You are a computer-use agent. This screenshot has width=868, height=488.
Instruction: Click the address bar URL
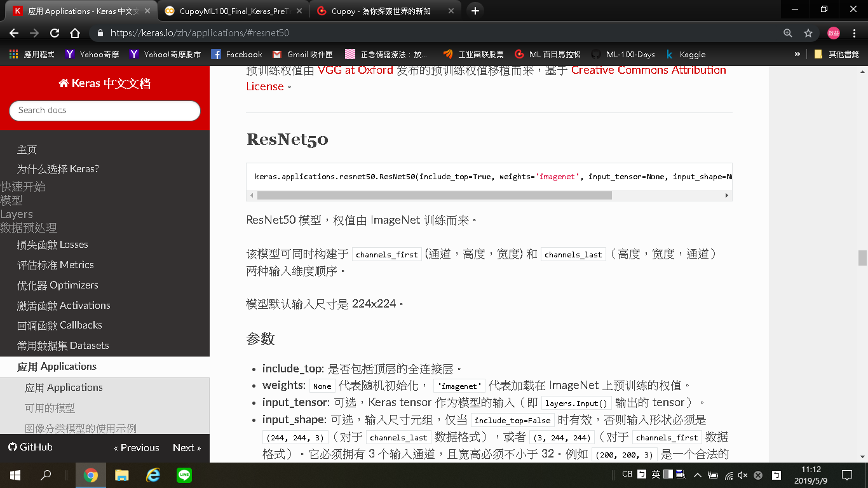[200, 33]
